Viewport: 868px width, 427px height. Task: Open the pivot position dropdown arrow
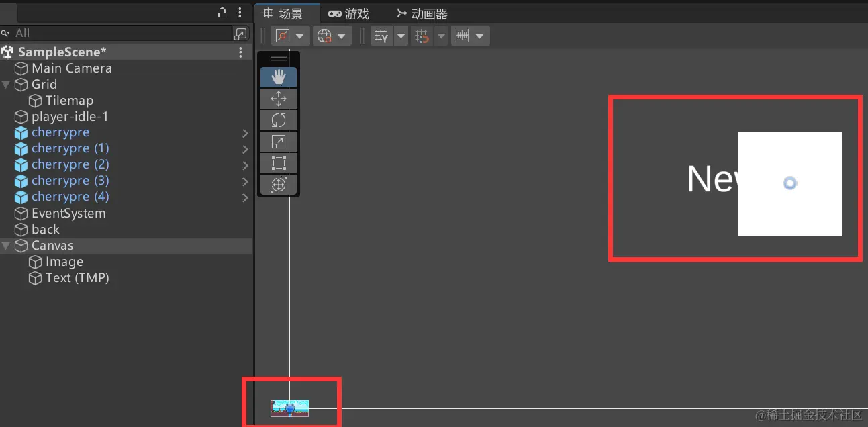pos(300,36)
